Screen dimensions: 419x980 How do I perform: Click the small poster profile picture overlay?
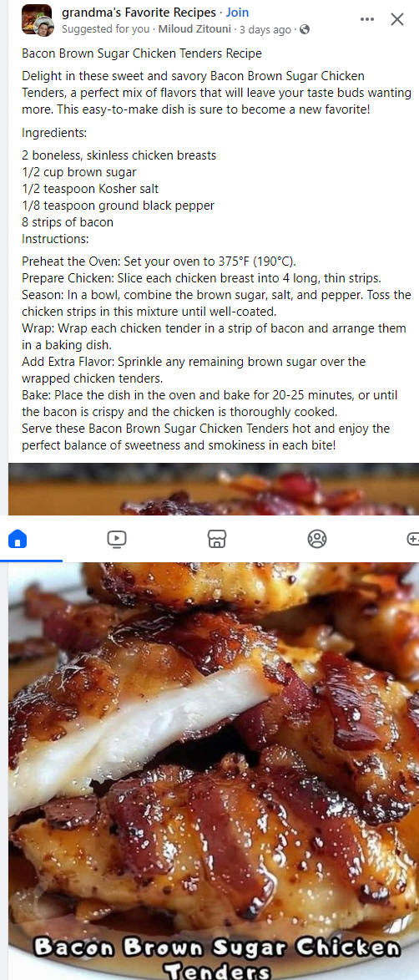click(x=45, y=27)
